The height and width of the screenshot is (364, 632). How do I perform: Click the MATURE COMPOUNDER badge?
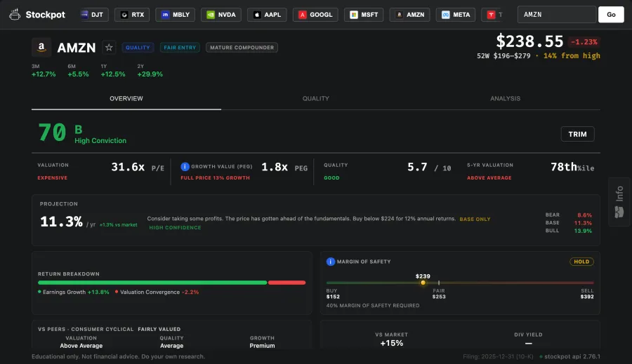point(242,48)
